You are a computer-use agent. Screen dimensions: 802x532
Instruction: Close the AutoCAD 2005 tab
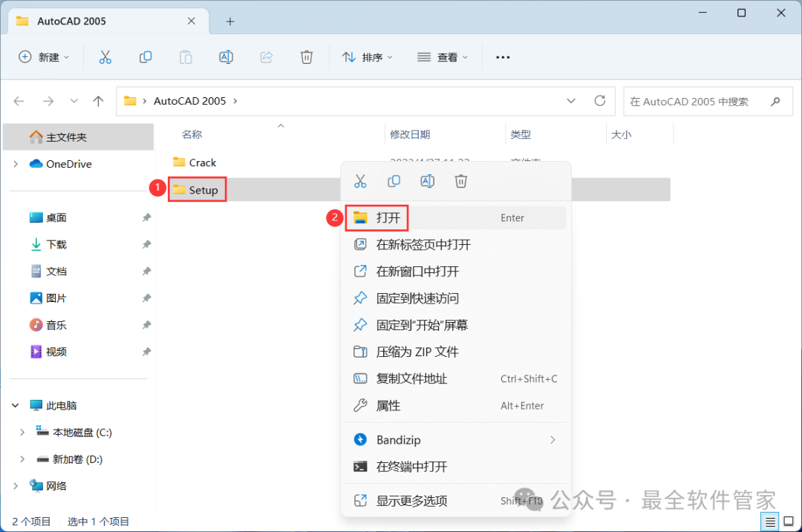192,21
